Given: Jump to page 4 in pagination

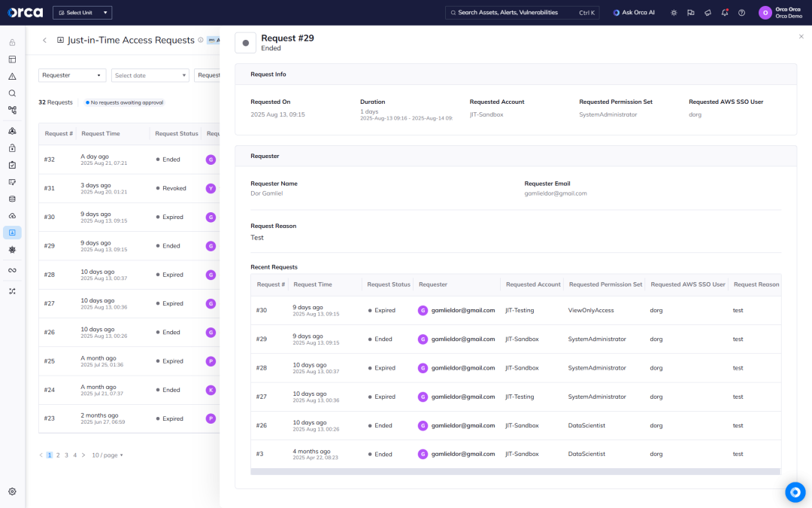Looking at the screenshot, I should [74, 455].
